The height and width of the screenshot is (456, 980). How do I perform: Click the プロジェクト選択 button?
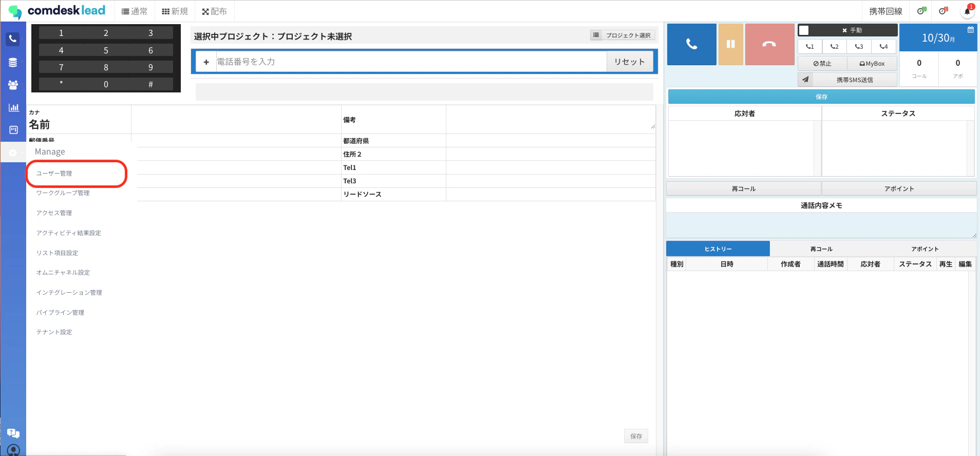pyautogui.click(x=623, y=35)
